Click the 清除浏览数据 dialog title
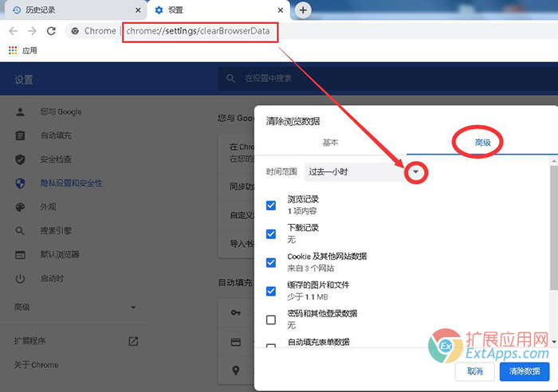The height and width of the screenshot is (392, 558). coord(293,121)
